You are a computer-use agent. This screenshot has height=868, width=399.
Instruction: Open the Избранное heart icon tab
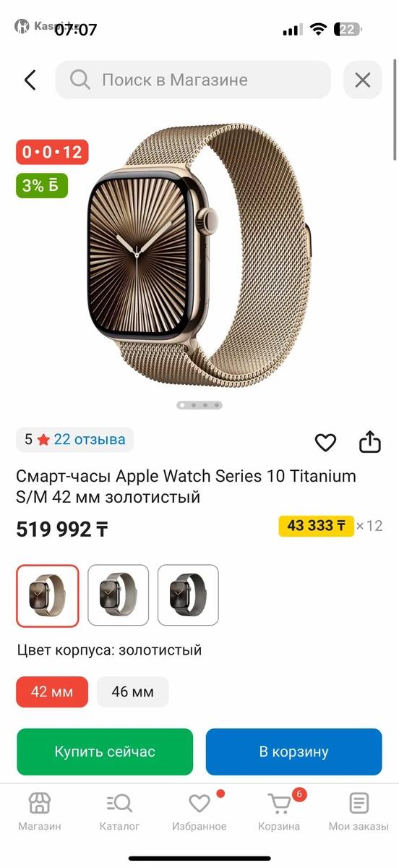[199, 811]
